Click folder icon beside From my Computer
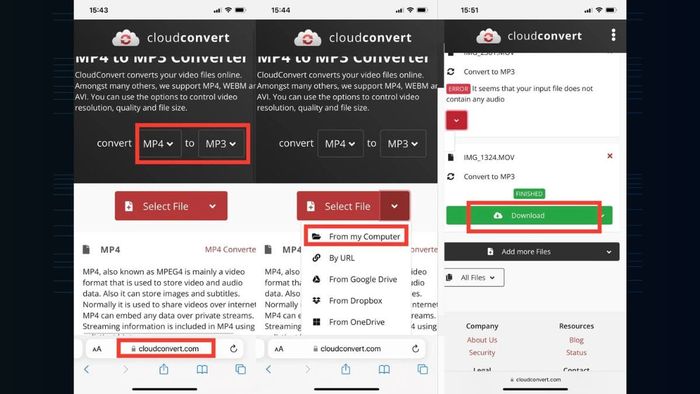700x394 pixels. point(317,236)
